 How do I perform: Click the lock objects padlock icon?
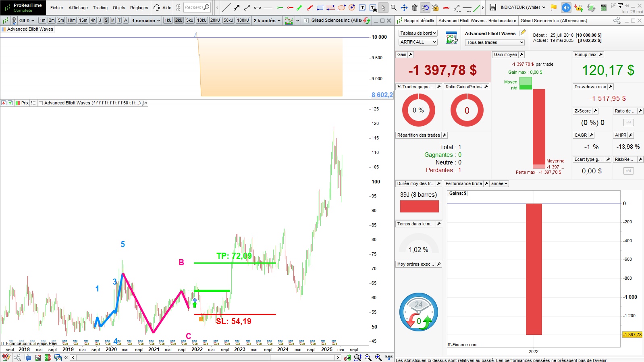(436, 7)
